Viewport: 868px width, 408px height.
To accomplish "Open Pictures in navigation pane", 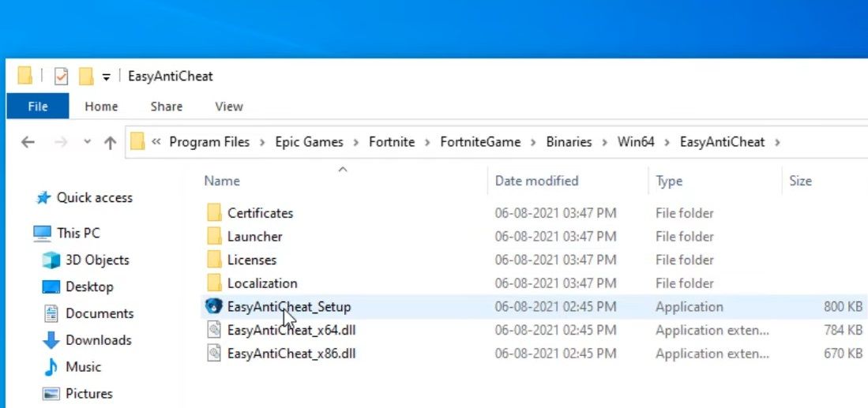I will [89, 394].
